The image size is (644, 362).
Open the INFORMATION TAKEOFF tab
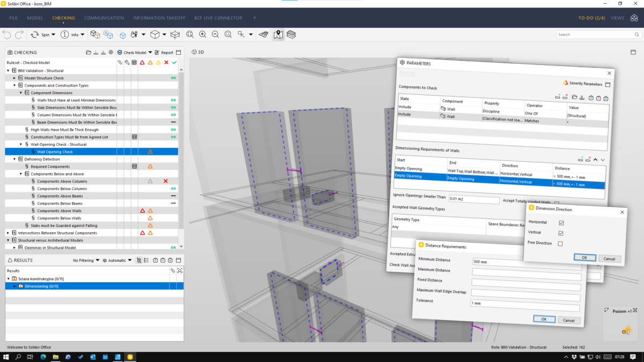tap(159, 18)
